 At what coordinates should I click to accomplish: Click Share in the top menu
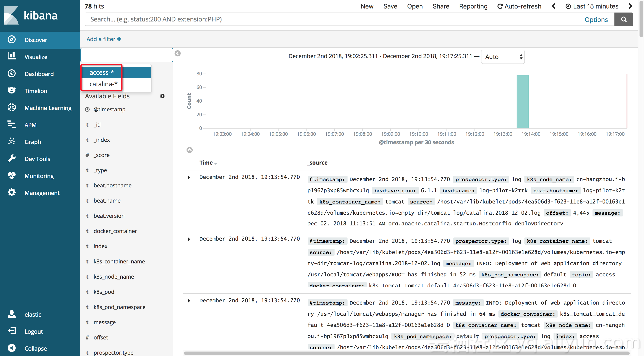[441, 6]
